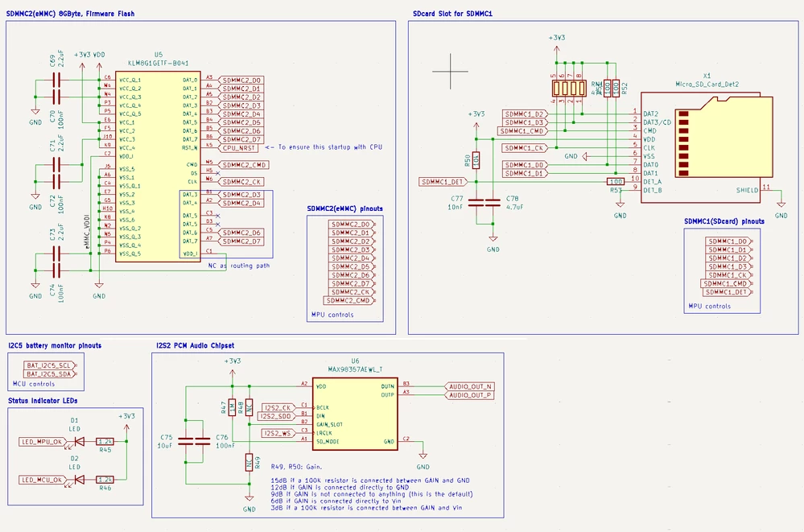Screen dimensions: 804x532
Task: Click resistor R49 NC symbol
Action: [249, 463]
